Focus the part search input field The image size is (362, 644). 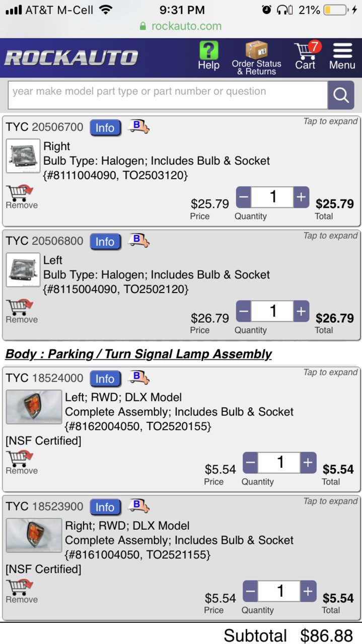pyautogui.click(x=168, y=95)
